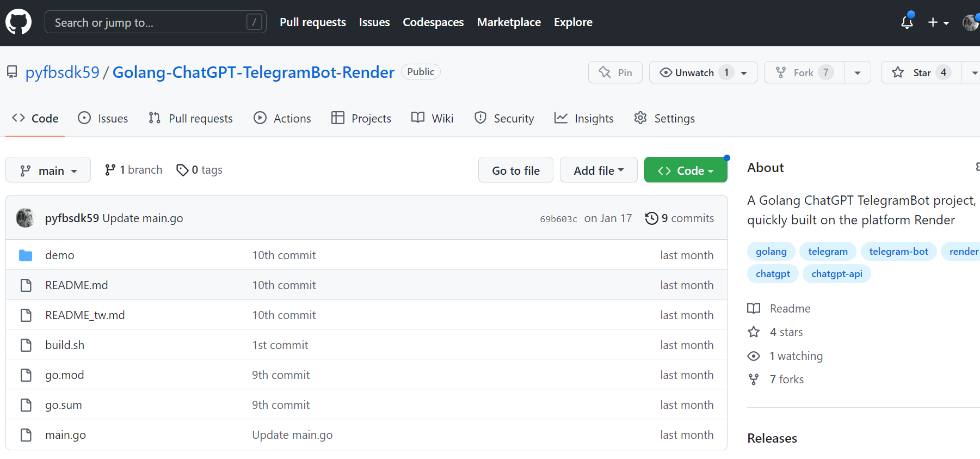The image size is (980, 459).
Task: View the 1 watching link
Action: point(785,356)
